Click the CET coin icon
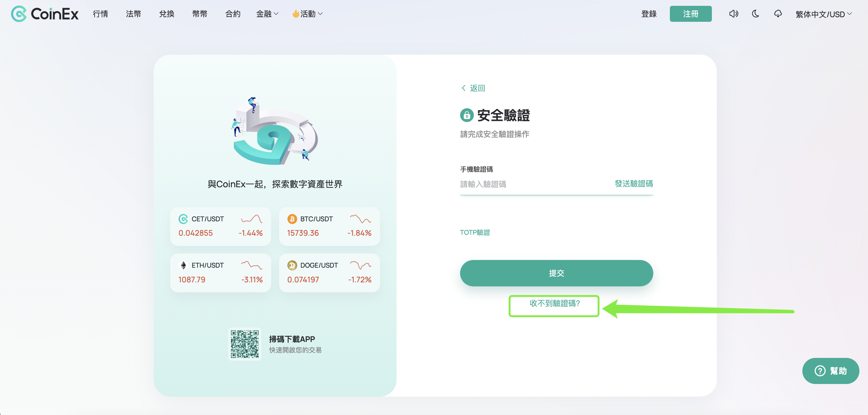 (x=183, y=219)
